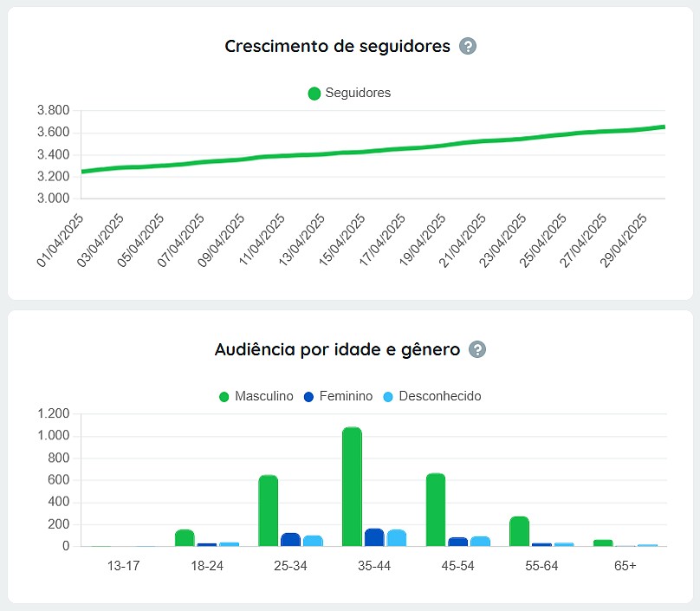Toggle the Desconhecido legend series
The image size is (700, 611).
point(432,396)
